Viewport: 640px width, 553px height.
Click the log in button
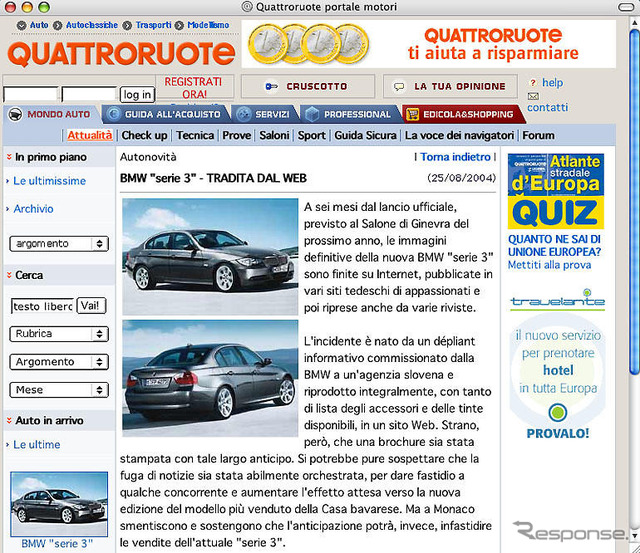tap(138, 95)
